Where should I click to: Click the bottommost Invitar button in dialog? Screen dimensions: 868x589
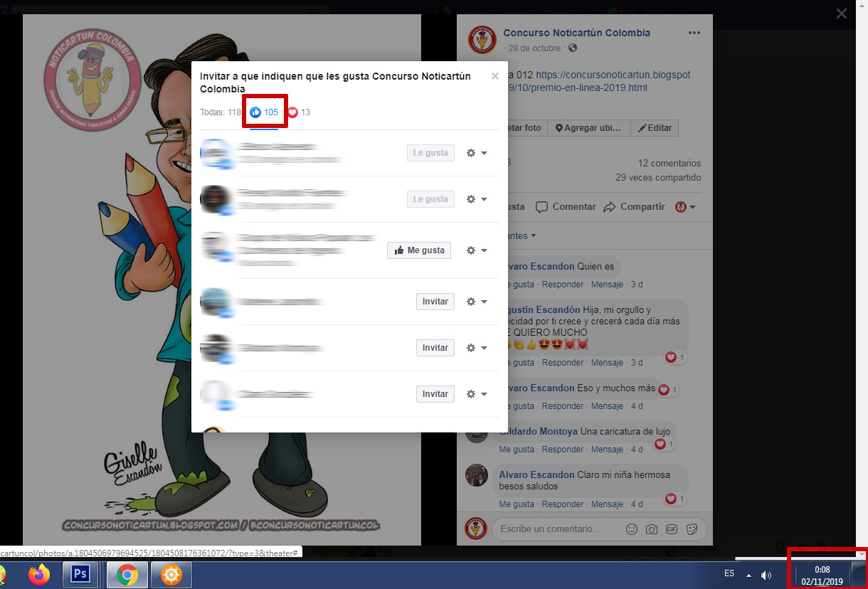(435, 394)
